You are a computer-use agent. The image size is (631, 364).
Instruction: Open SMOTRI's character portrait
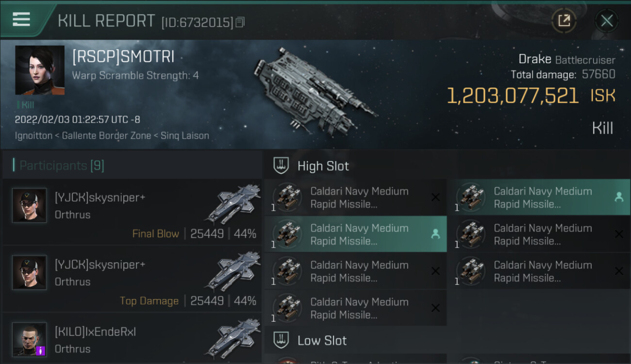(x=39, y=70)
